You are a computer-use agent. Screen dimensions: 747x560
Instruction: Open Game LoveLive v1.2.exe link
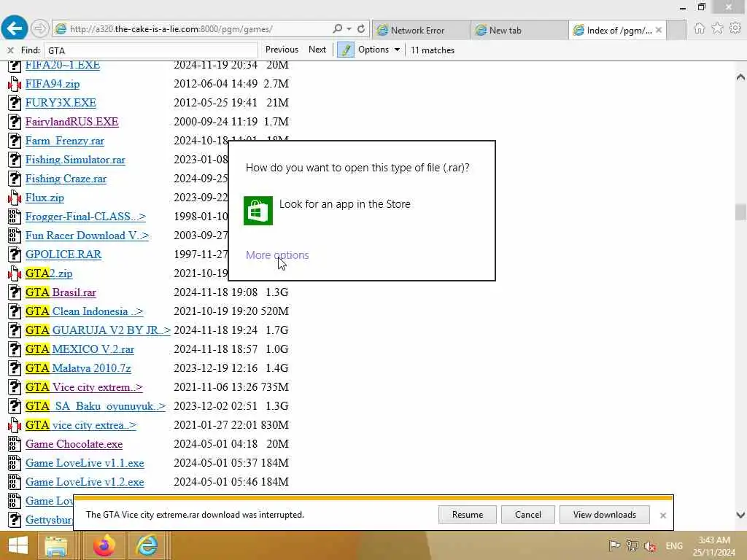(x=85, y=482)
